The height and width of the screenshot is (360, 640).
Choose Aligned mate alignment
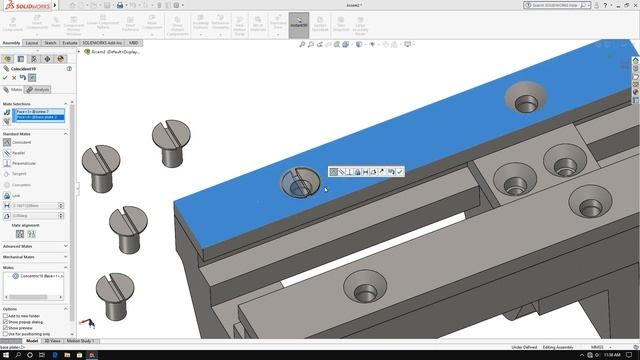20,234
